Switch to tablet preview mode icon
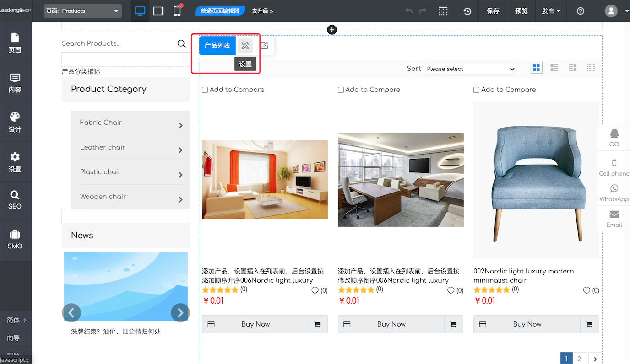The height and width of the screenshot is (364, 630). (158, 11)
